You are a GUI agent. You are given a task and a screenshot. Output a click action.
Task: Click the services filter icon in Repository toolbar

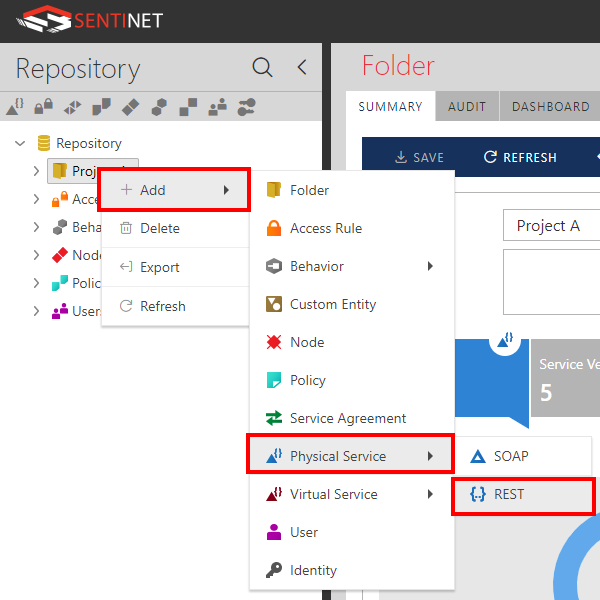point(15,105)
